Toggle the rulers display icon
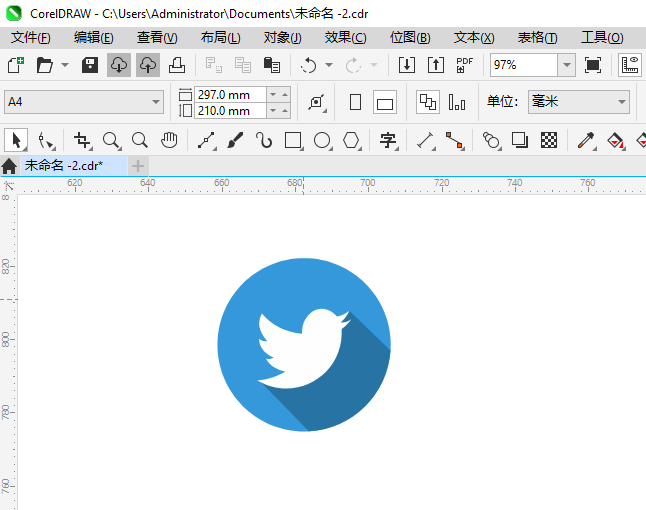Viewport: 646px width, 510px height. point(630,65)
